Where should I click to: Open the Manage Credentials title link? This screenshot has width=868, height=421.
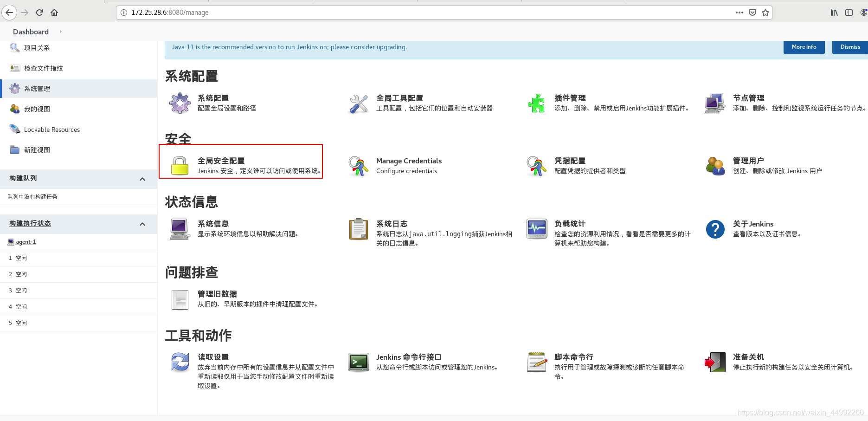pyautogui.click(x=409, y=161)
